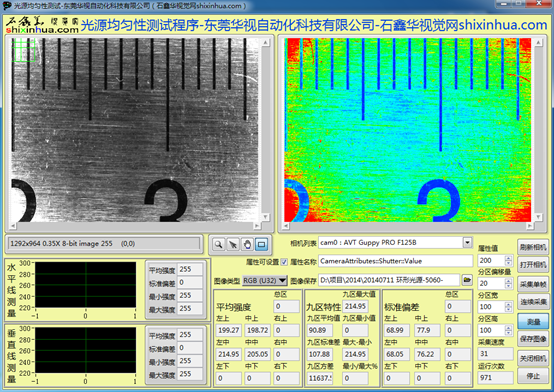
Task: Increase 属性值 with stepper arrow
Action: pyautogui.click(x=508, y=258)
